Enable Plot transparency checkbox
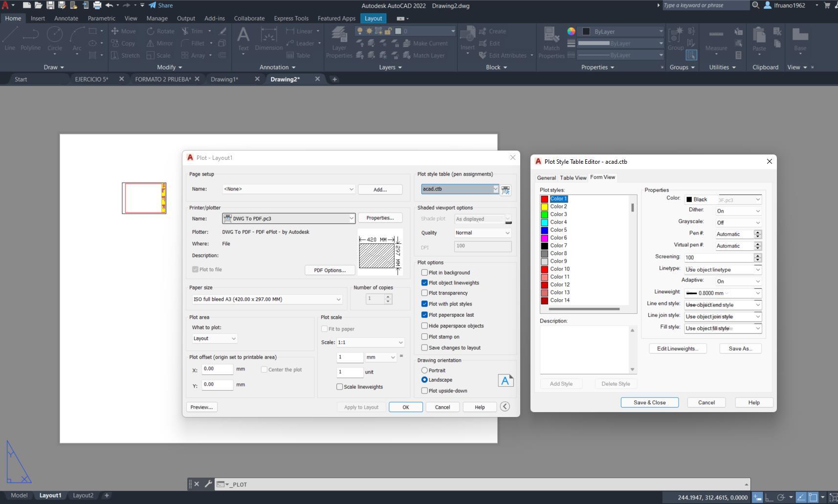The image size is (838, 504). tap(424, 293)
